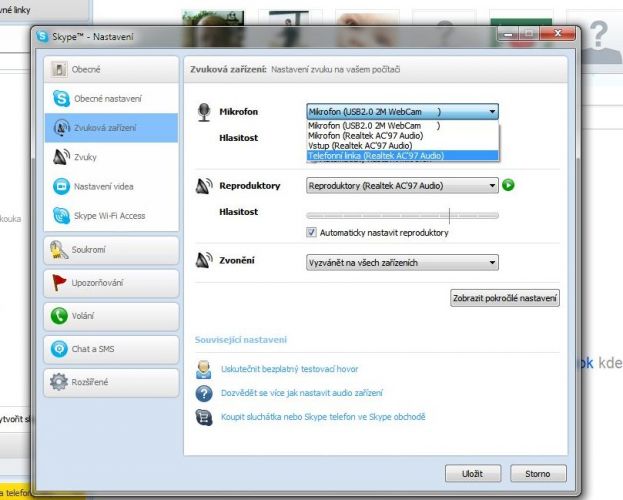
Task: Click the Zvuková zařízení headset icon
Action: (61, 128)
